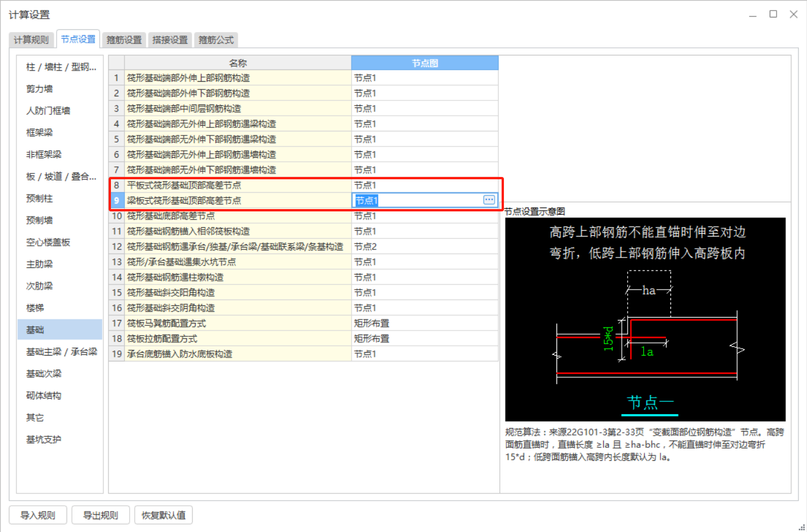Maximize the 计算设置 window
Image resolution: width=807 pixels, height=532 pixels.
tap(773, 14)
